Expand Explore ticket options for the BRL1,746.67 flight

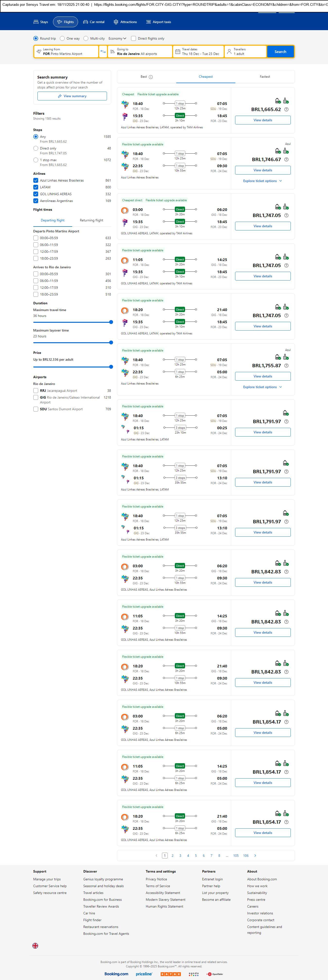click(263, 181)
